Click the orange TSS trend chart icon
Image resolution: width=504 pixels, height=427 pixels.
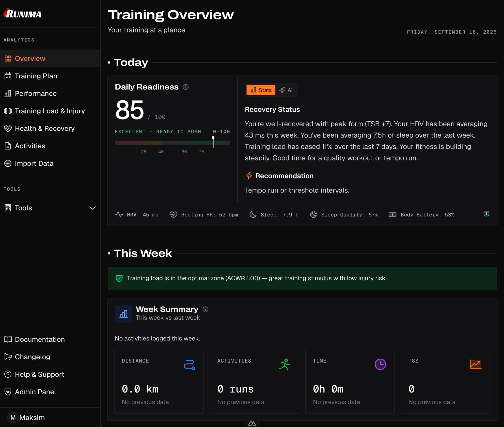476,364
